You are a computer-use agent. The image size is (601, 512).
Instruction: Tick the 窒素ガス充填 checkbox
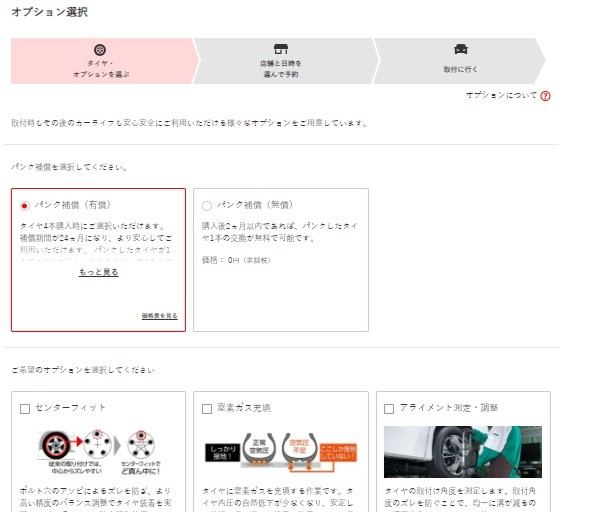pos(207,408)
